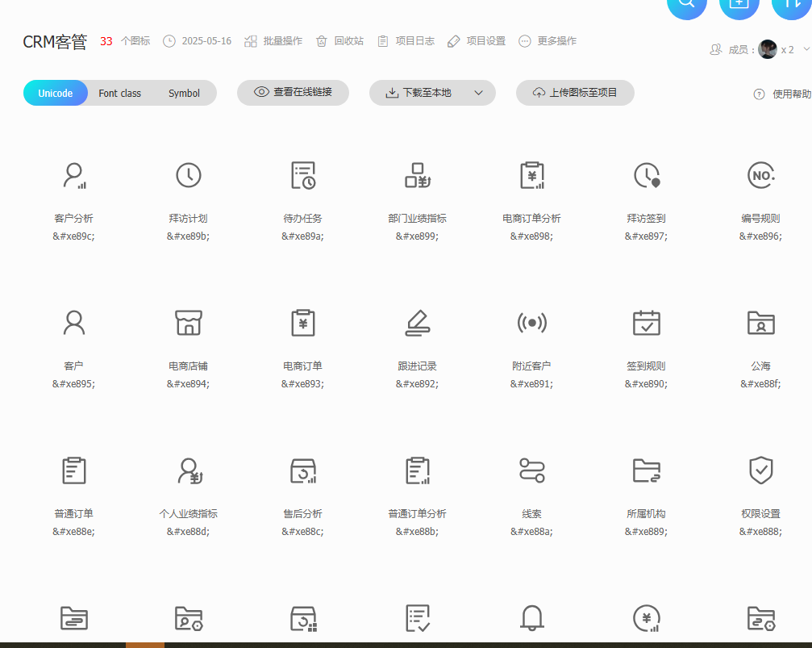This screenshot has height=648, width=812.
Task: Switch to Symbol display mode
Action: [x=184, y=94]
